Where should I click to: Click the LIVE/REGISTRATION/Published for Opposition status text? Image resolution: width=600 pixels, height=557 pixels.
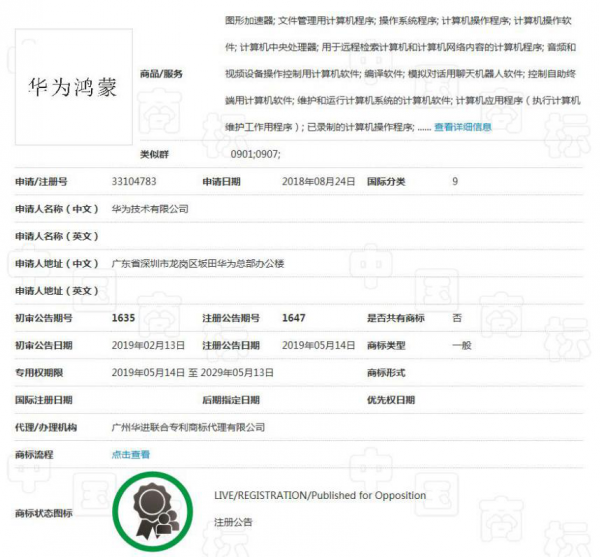pyautogui.click(x=320, y=495)
